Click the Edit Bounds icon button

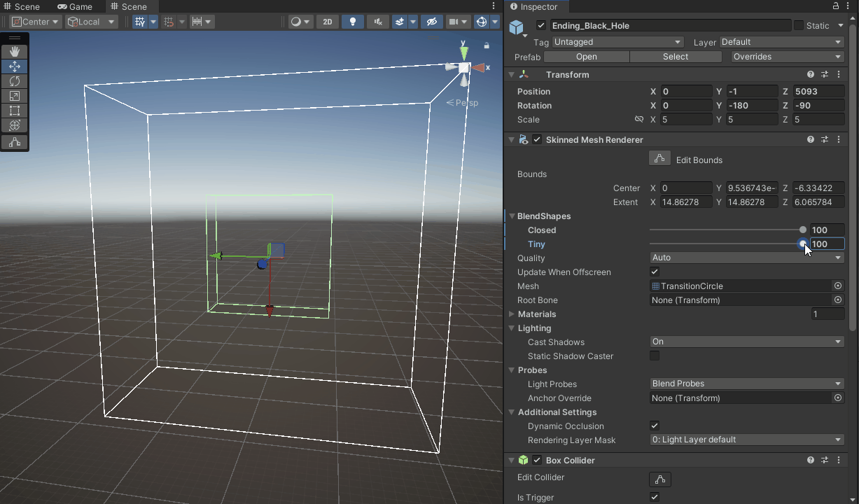pos(659,159)
